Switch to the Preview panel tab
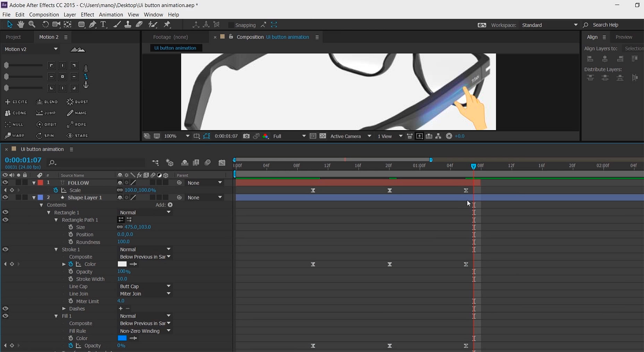The width and height of the screenshot is (644, 352). [x=624, y=37]
